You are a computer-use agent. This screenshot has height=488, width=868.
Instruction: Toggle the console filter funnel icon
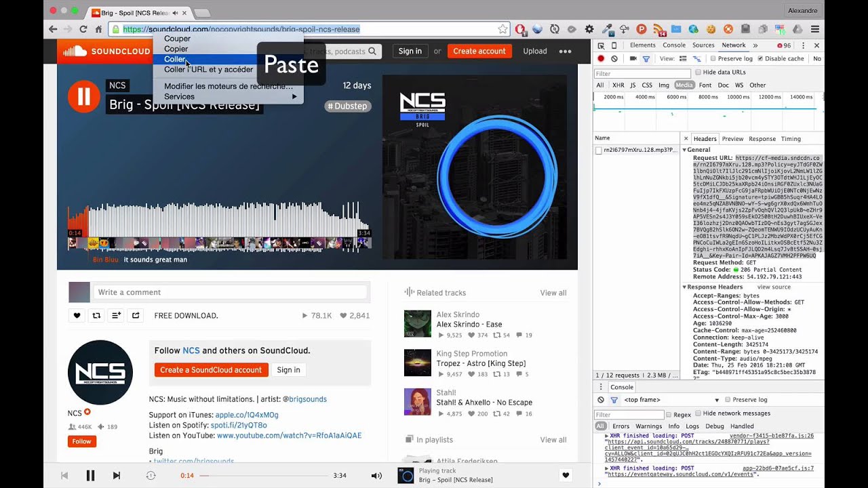pos(614,400)
